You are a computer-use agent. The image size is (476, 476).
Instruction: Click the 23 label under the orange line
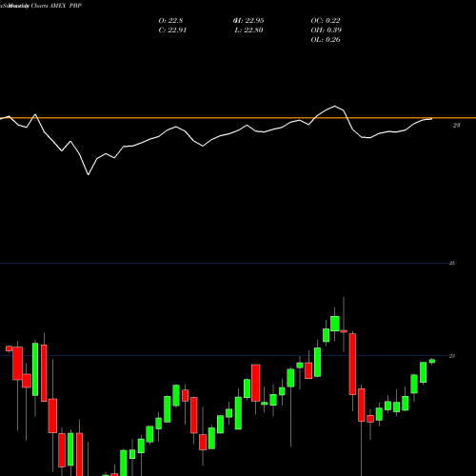pyautogui.click(x=456, y=126)
